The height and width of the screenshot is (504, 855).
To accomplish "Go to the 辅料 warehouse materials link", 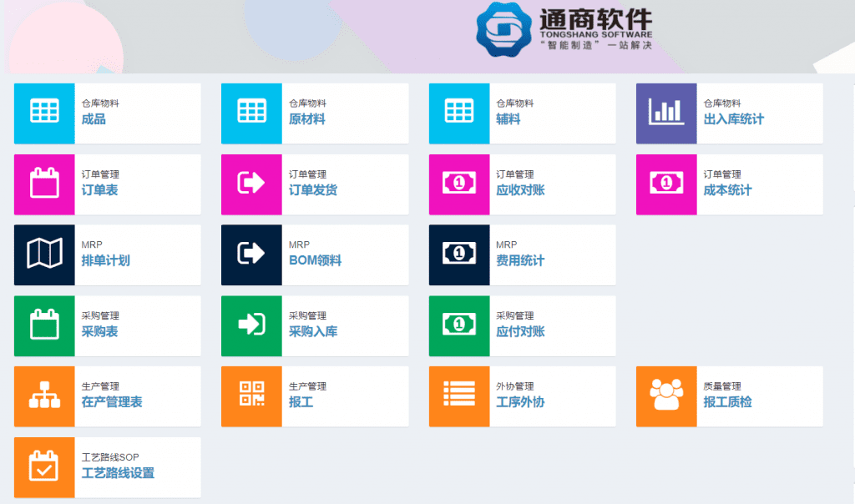I will tap(508, 119).
